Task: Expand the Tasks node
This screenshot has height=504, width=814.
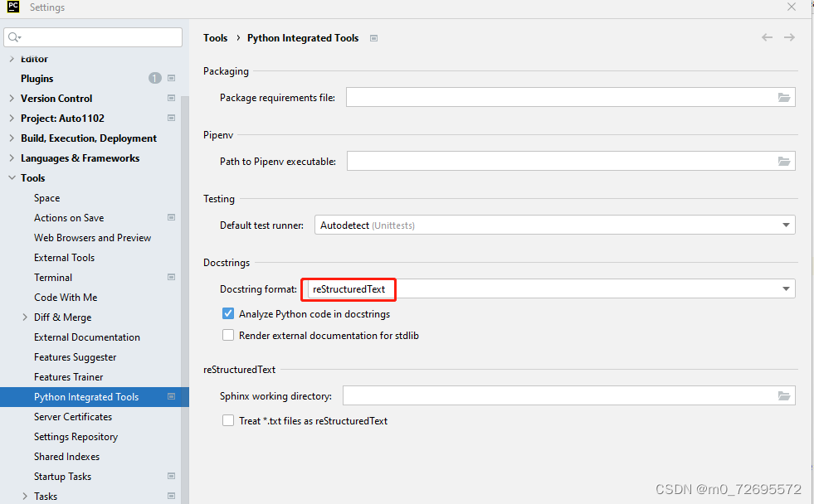Action: pyautogui.click(x=24, y=497)
